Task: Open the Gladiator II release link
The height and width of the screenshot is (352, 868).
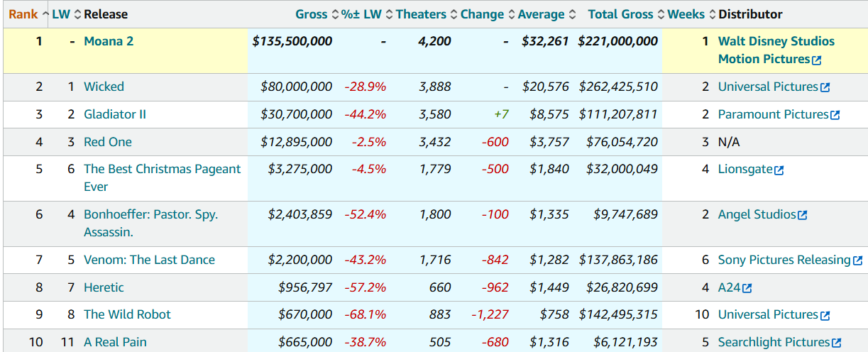Action: tap(115, 114)
